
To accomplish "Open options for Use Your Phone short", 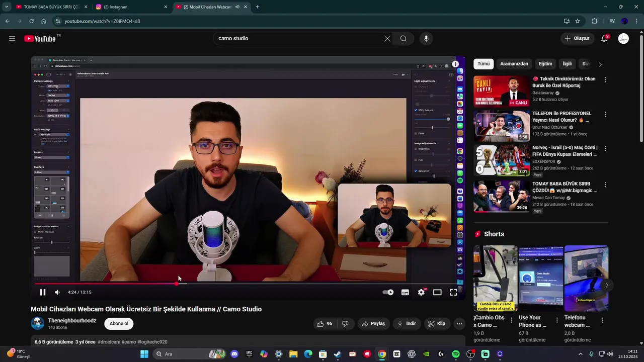I will click(557, 320).
